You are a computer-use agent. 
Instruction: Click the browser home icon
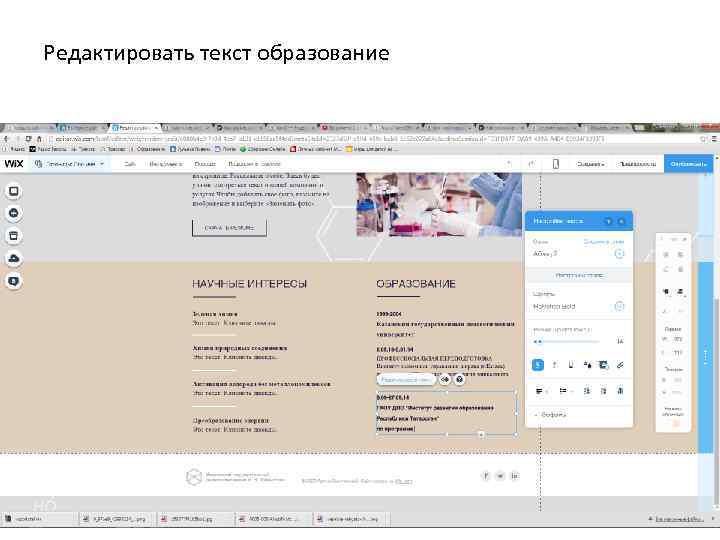(39, 139)
